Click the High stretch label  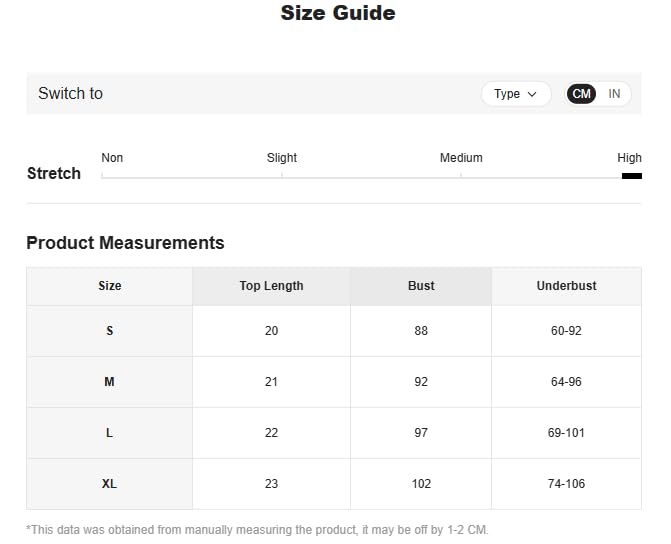[x=629, y=158]
